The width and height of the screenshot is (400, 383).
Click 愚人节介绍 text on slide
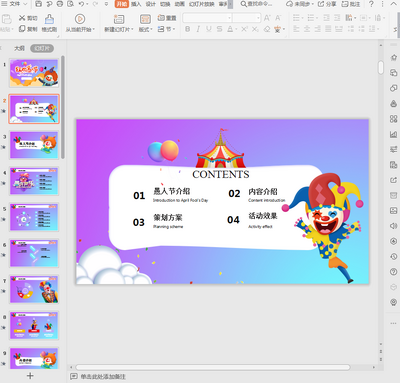point(171,191)
